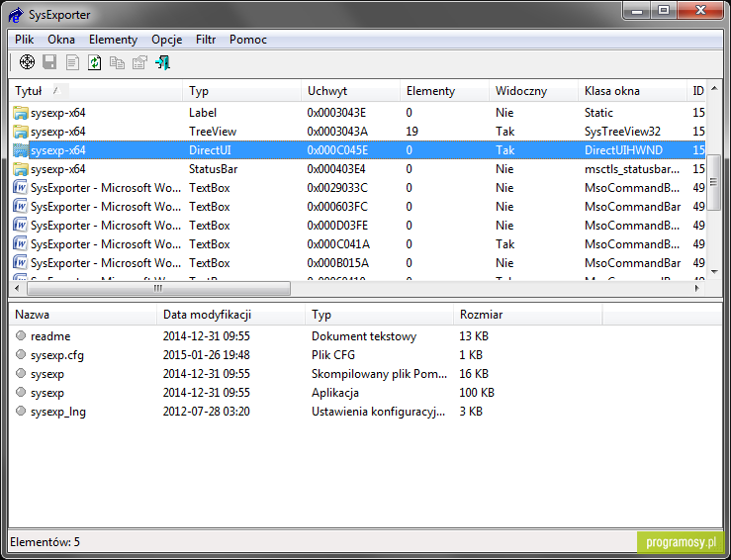
Task: Click the DirectUIHWND class cell
Action: tap(623, 150)
